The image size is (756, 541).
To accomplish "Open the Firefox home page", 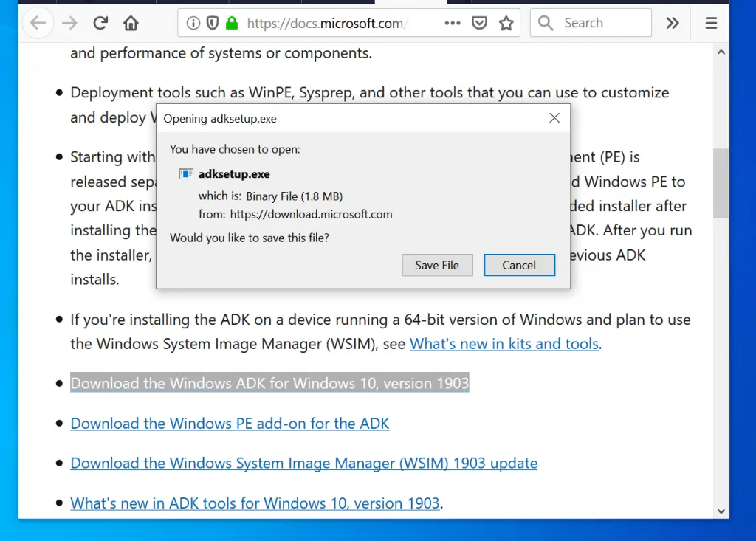I will click(x=131, y=23).
